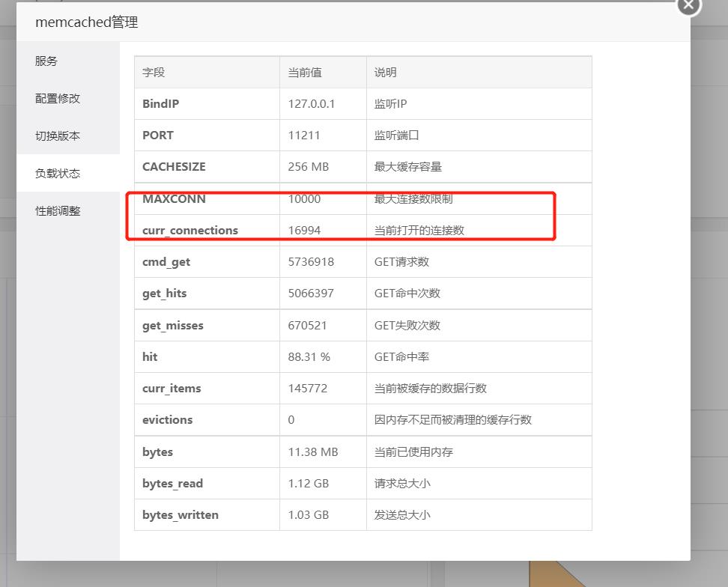The width and height of the screenshot is (728, 587).
Task: Click the 11211 port value
Action: pos(303,135)
